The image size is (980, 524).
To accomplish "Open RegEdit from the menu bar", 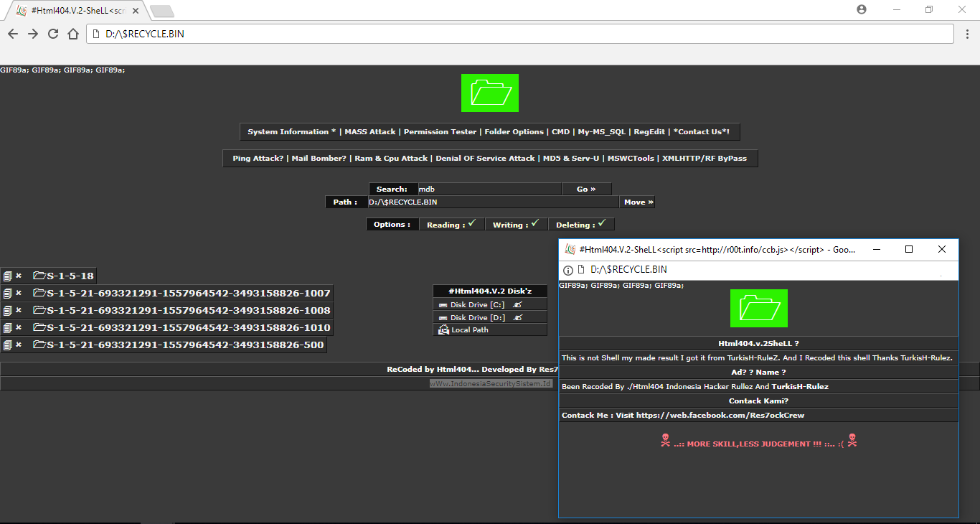I will pyautogui.click(x=651, y=132).
